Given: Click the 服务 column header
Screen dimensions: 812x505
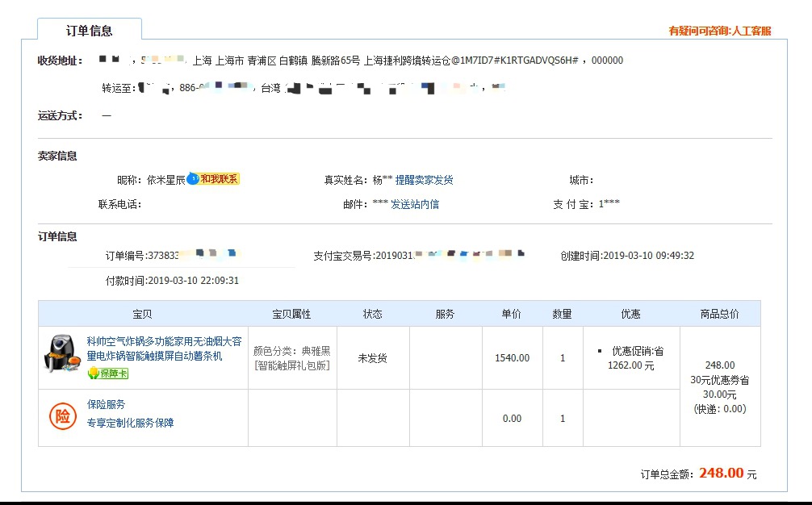Looking at the screenshot, I should [x=445, y=314].
